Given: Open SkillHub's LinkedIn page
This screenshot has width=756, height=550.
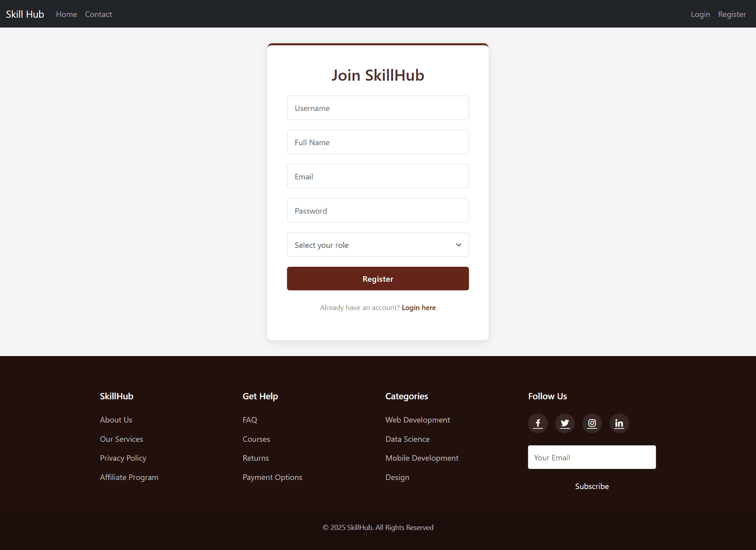Looking at the screenshot, I should tap(619, 423).
